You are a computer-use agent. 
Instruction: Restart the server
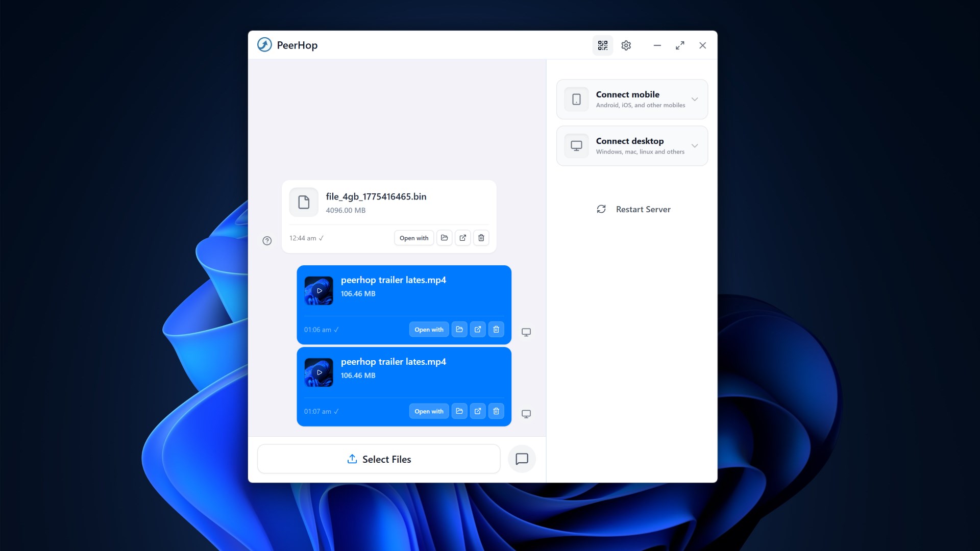point(633,209)
